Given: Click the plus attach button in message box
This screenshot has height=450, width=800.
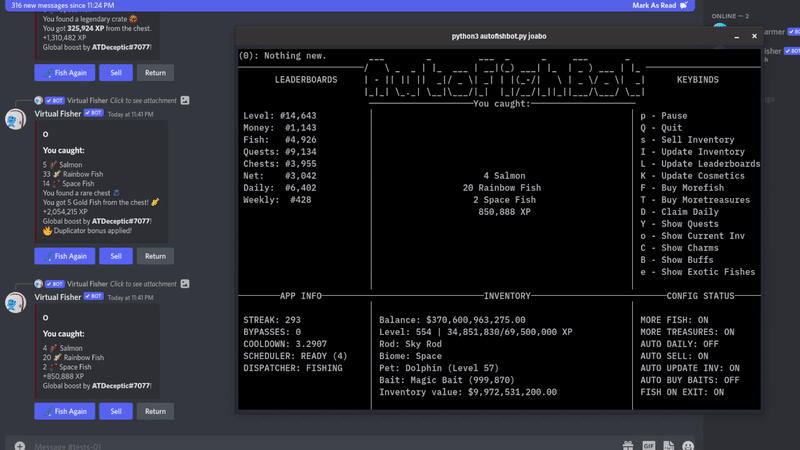Looking at the screenshot, I should click(19, 446).
